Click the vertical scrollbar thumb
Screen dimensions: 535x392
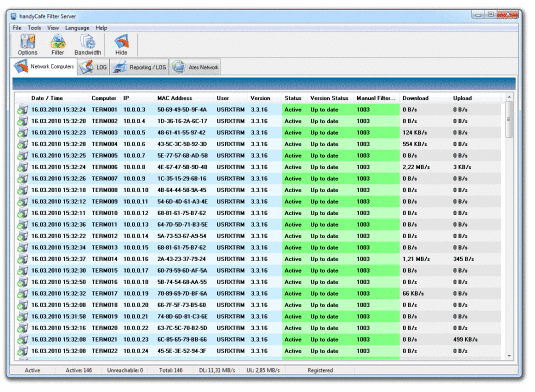pyautogui.click(x=509, y=119)
